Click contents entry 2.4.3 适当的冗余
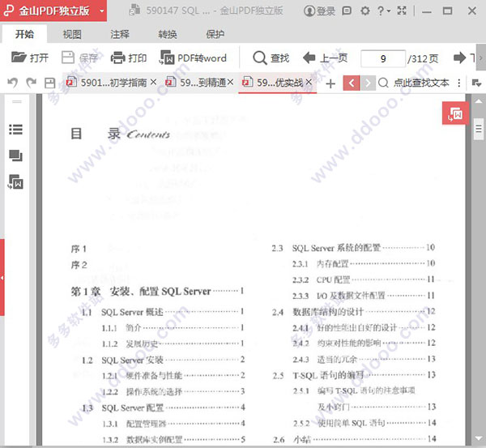 (x=364, y=360)
